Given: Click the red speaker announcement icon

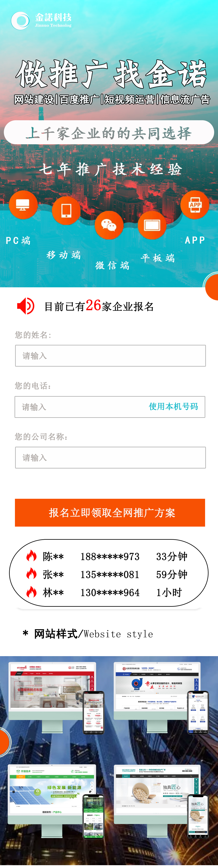Looking at the screenshot, I should tap(26, 306).
